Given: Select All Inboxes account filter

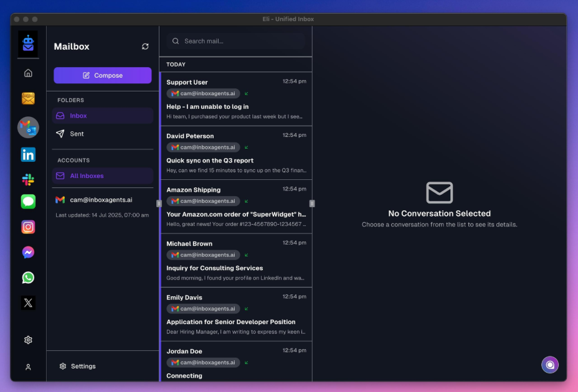Looking at the screenshot, I should (103, 175).
